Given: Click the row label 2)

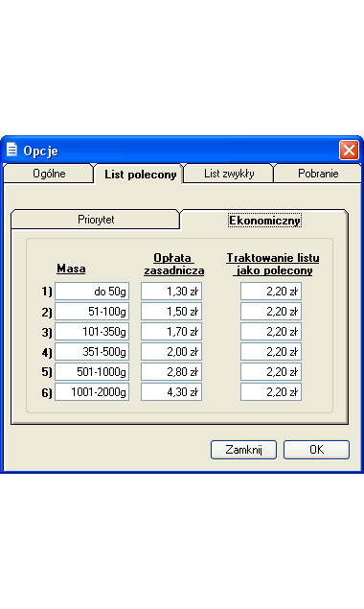Looking at the screenshot, I should (x=47, y=312).
